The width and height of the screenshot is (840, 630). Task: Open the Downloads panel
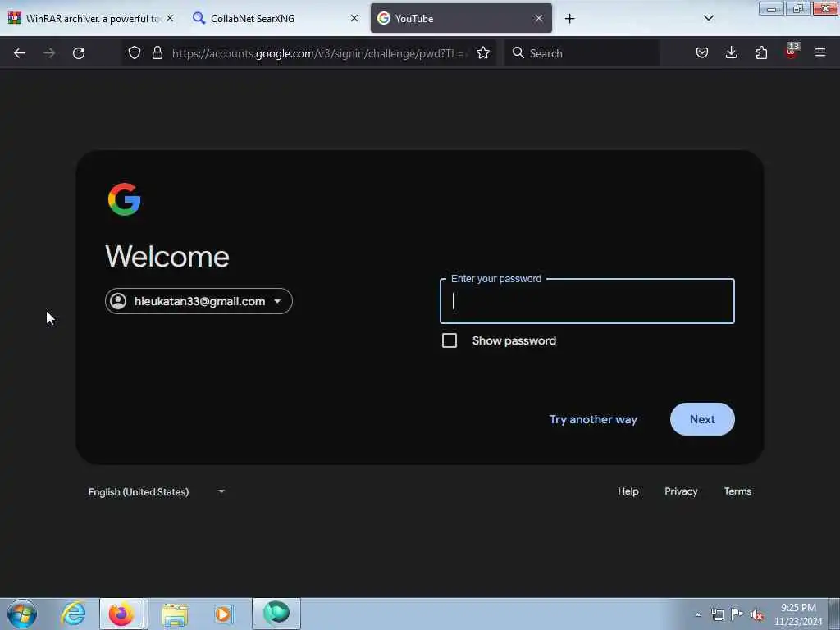click(x=731, y=52)
